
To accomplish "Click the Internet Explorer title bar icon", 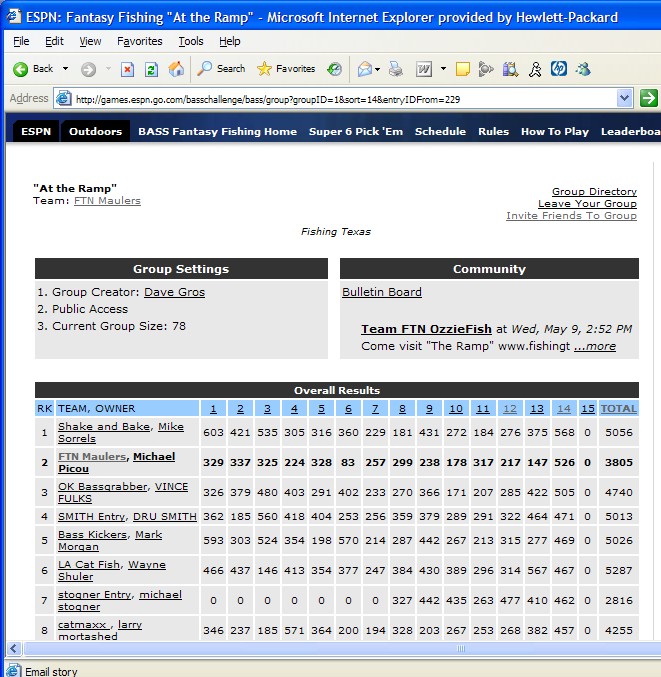I will click(x=13, y=16).
